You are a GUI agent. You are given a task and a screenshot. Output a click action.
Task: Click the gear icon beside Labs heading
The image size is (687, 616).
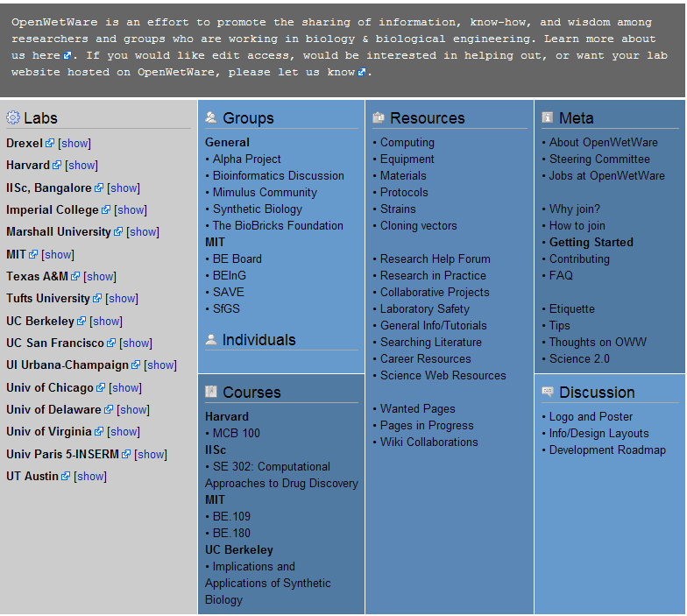[x=13, y=118]
